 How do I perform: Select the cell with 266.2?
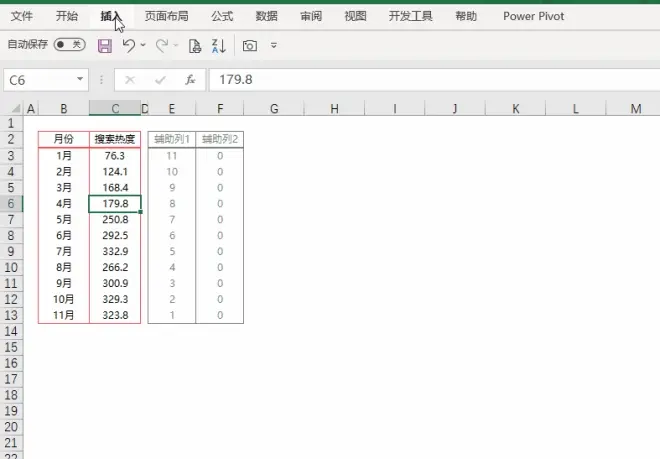click(115, 267)
